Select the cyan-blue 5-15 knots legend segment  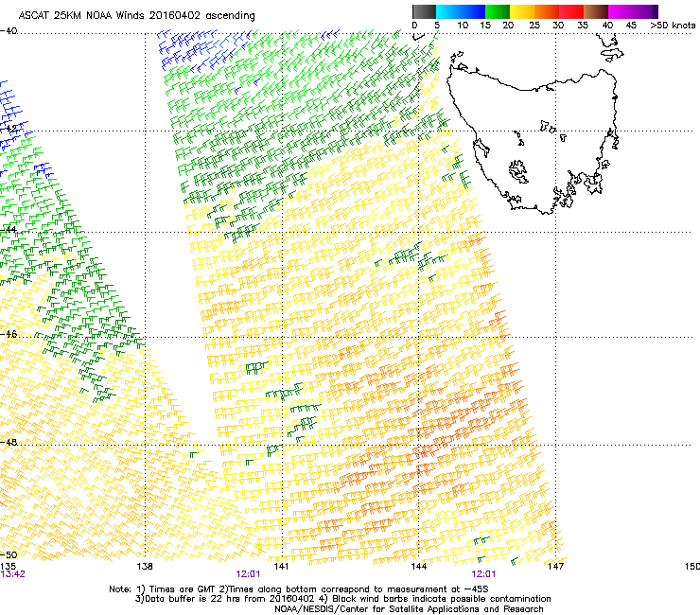pyautogui.click(x=461, y=11)
